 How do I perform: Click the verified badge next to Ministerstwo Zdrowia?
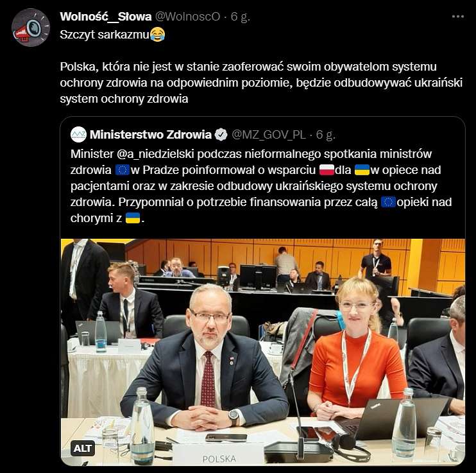[221, 135]
